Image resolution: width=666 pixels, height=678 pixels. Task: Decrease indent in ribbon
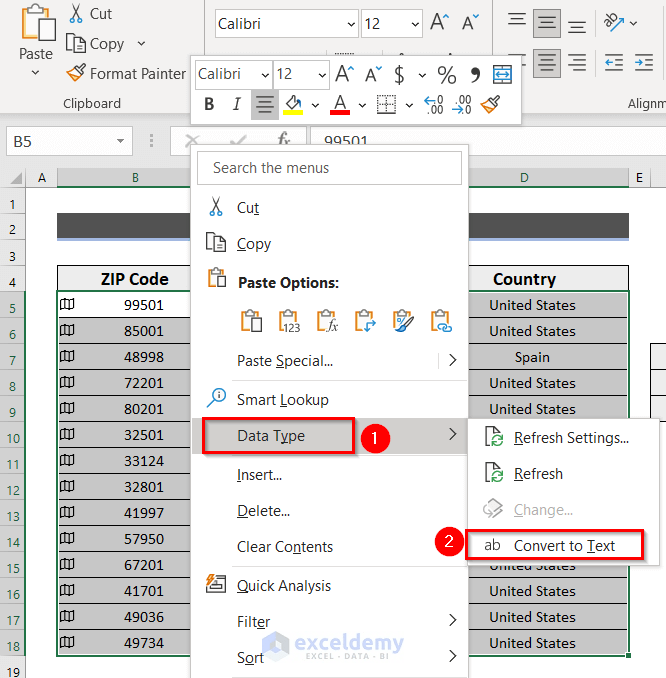tap(614, 63)
